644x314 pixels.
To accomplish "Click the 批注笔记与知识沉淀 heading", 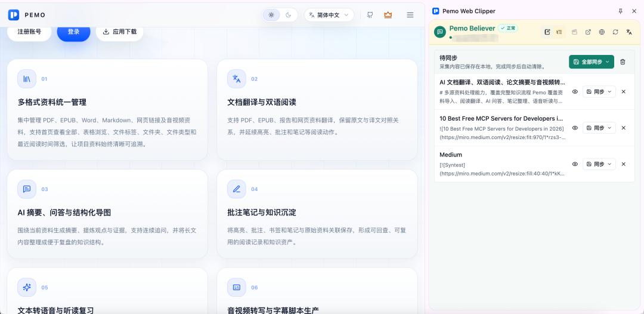I will pos(262,213).
